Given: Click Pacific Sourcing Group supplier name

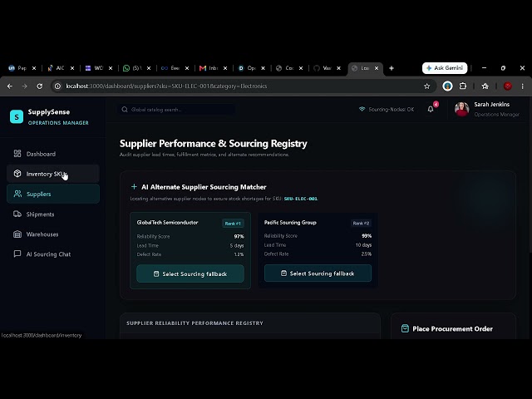Looking at the screenshot, I should 290,223.
